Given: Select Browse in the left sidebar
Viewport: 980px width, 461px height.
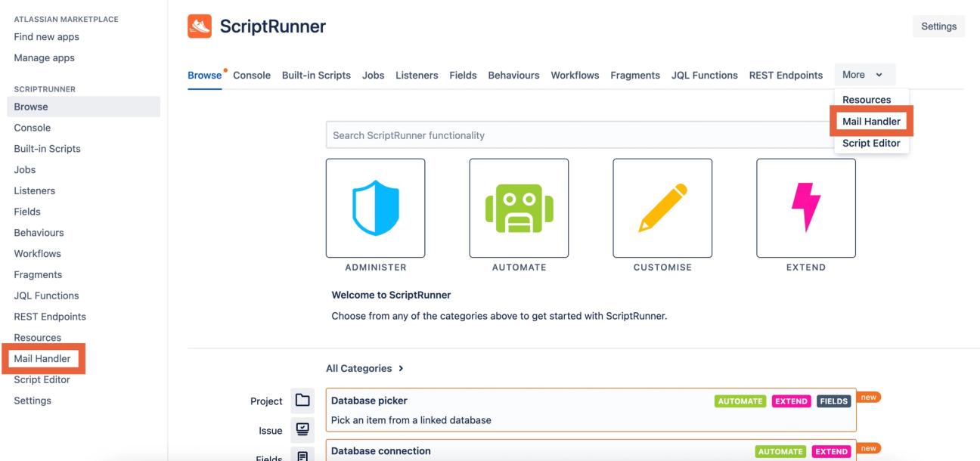Looking at the screenshot, I should pyautogui.click(x=83, y=107).
